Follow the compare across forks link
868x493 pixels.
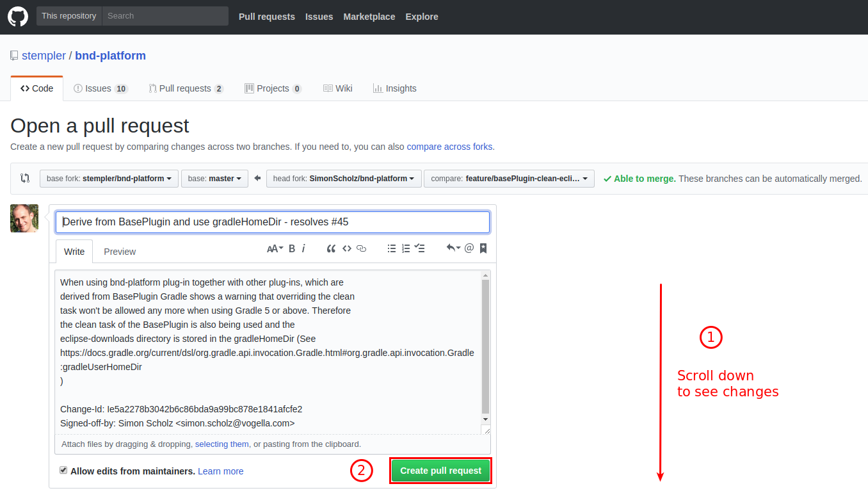pos(449,147)
